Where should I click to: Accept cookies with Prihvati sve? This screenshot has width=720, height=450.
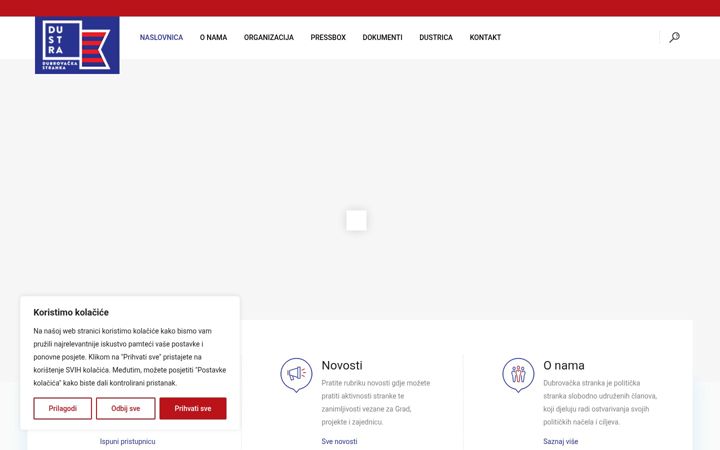pos(193,408)
